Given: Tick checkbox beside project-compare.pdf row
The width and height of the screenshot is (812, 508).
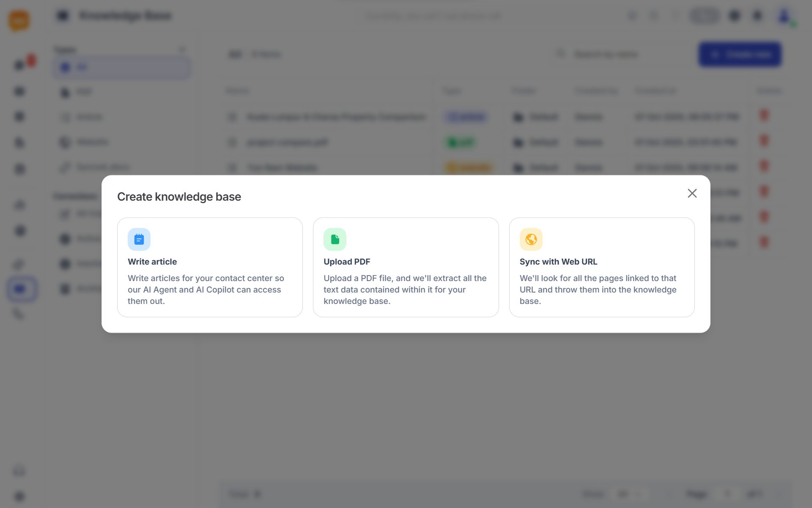Looking at the screenshot, I should 232,142.
